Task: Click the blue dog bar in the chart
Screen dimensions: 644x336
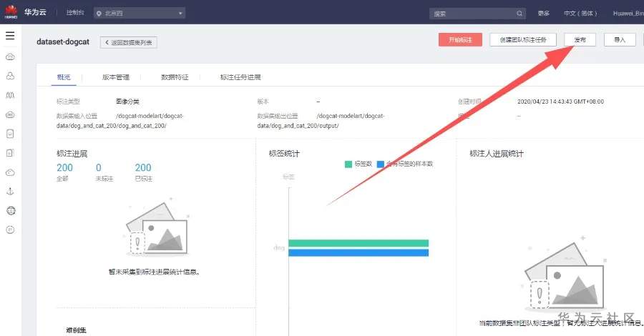Action: coord(358,253)
